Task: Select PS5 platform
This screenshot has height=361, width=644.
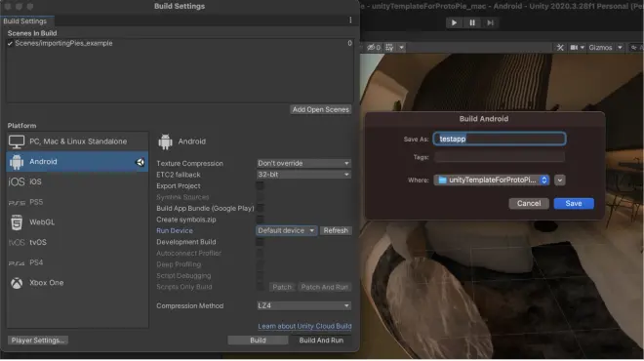Action: pos(77,202)
